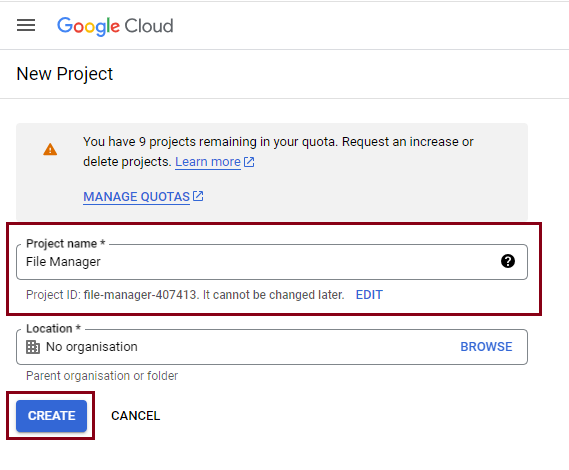Click the external link icon after Learn more
The height and width of the screenshot is (470, 569).
pos(249,162)
